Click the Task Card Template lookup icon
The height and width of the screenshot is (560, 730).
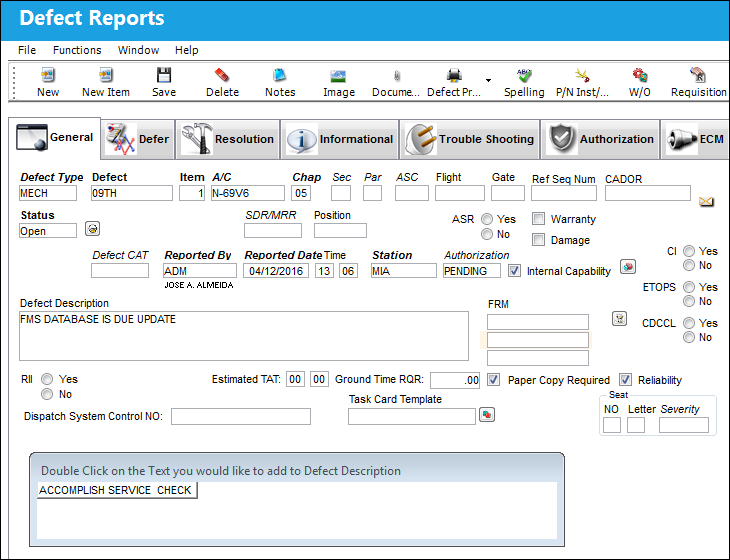[x=487, y=414]
